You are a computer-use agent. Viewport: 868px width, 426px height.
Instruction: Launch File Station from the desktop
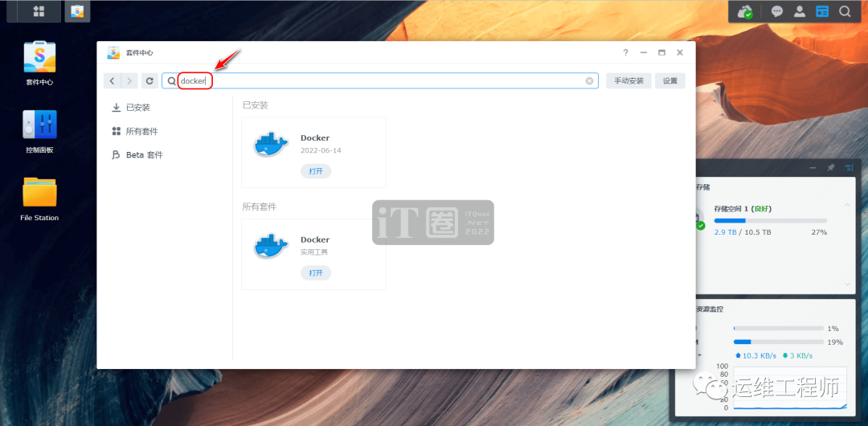(39, 199)
